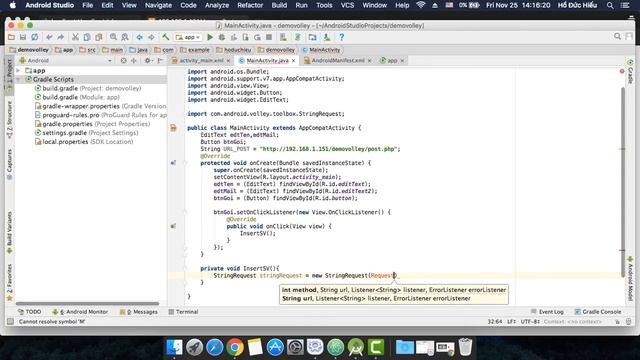The image size is (640, 360).
Task: Open gradle-wrapper.properties file
Action: pyautogui.click(x=100, y=106)
